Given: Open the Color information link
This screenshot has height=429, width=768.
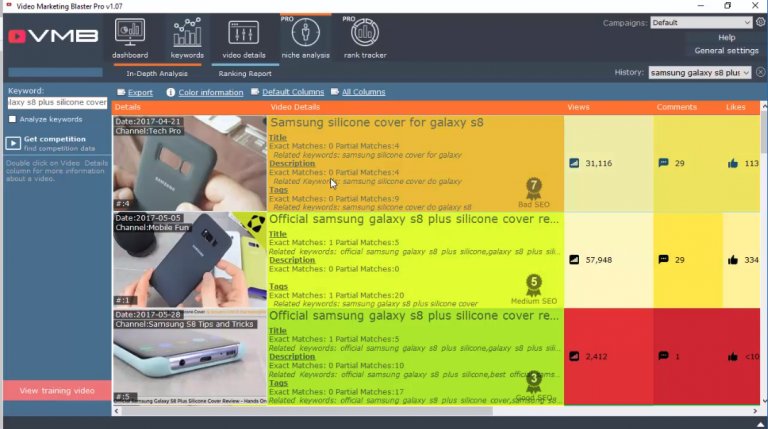Looking at the screenshot, I should tap(211, 92).
